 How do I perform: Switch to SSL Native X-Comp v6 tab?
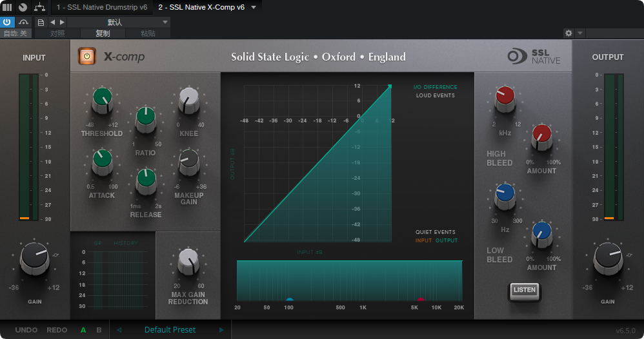[x=201, y=7]
